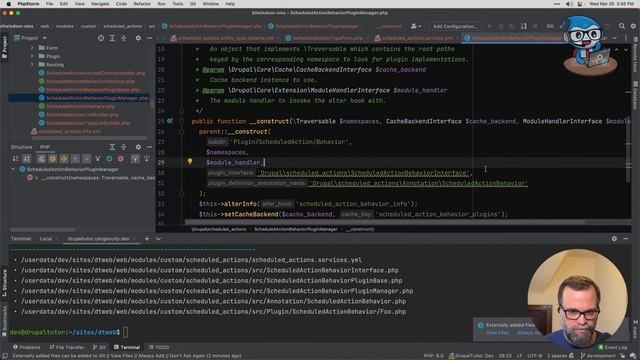The width and height of the screenshot is (640, 360).
Task: Open the Tools menu
Action: [178, 4]
